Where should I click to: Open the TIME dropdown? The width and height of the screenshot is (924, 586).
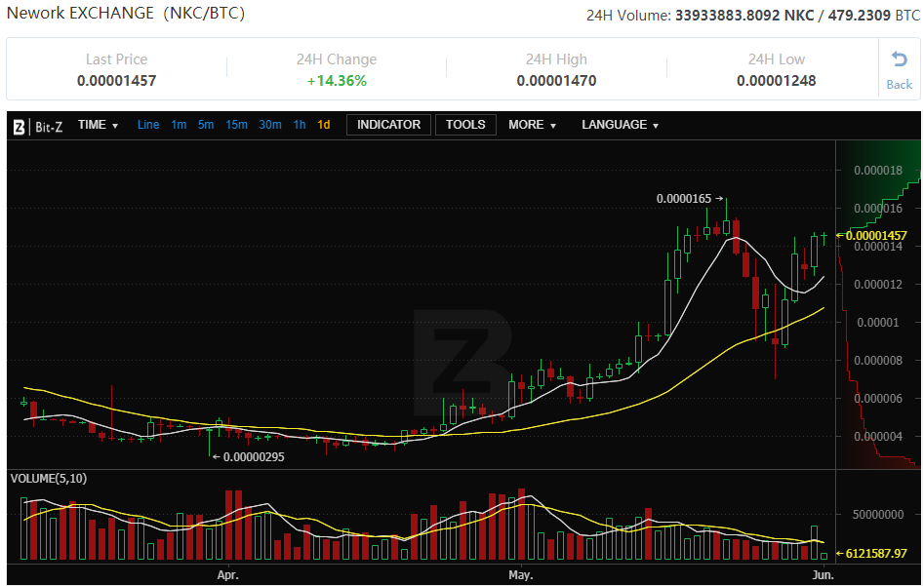(98, 125)
